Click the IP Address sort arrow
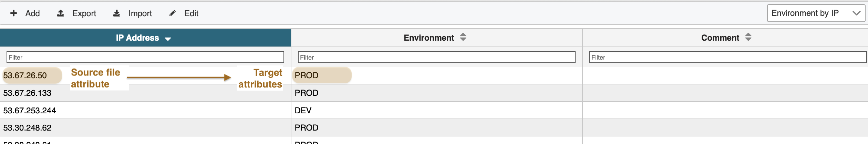The height and width of the screenshot is (144, 868). 168,39
